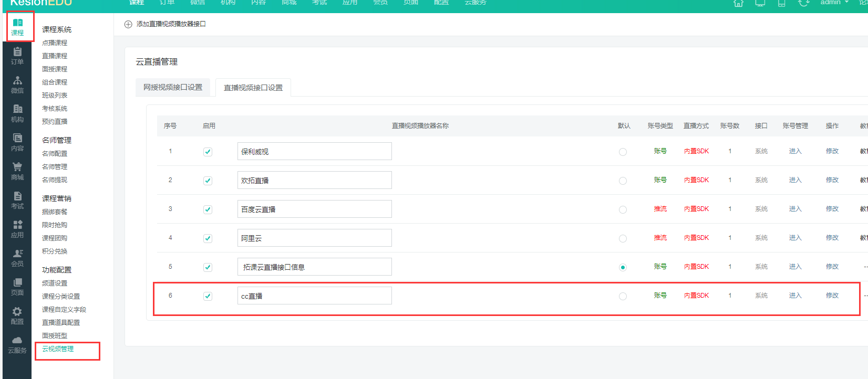Open the 云服务 cloud icon
Viewport: 868px width, 379px height.
[17, 344]
